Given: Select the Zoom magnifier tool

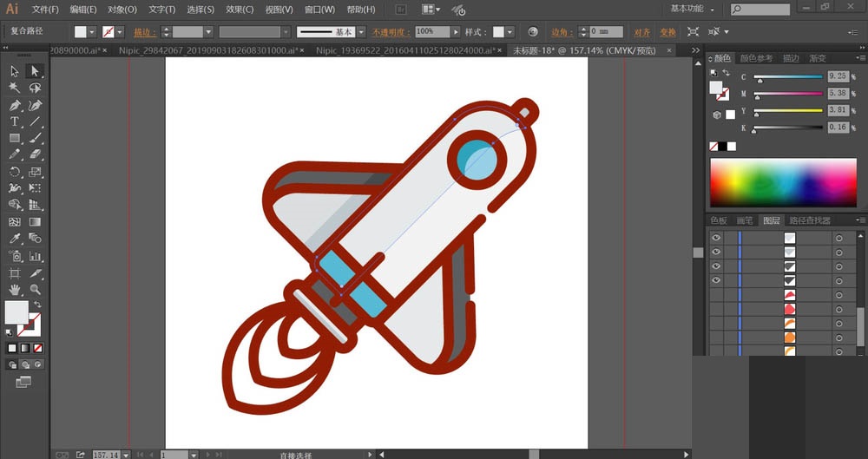Looking at the screenshot, I should (35, 289).
